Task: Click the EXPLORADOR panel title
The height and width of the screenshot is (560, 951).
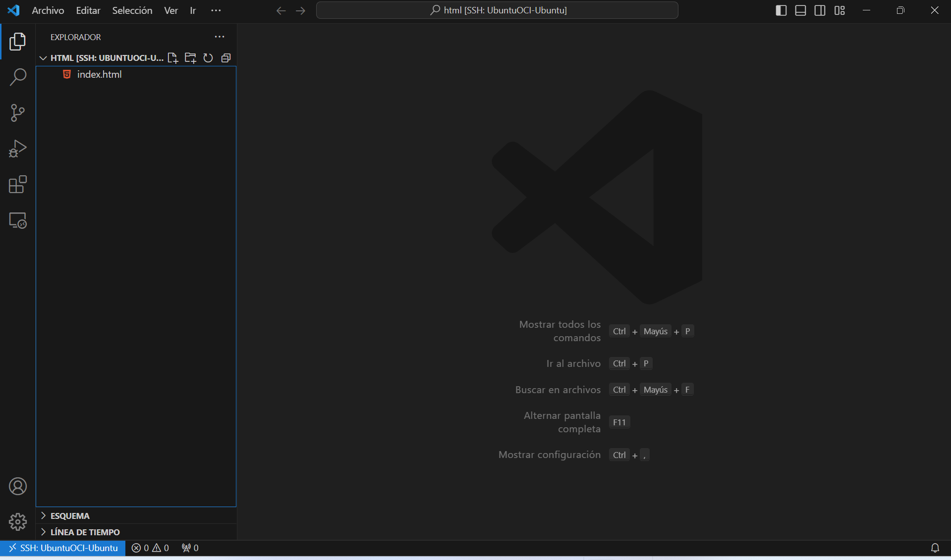Action: (x=76, y=37)
